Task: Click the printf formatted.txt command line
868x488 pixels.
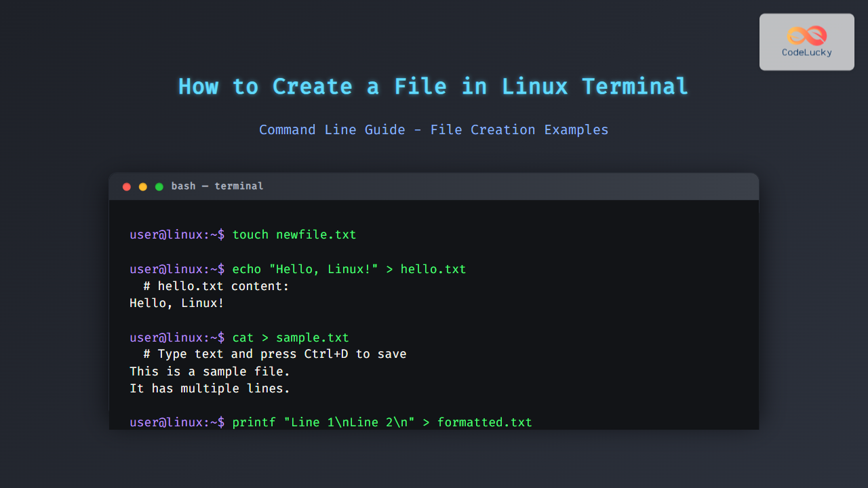Action: point(382,422)
